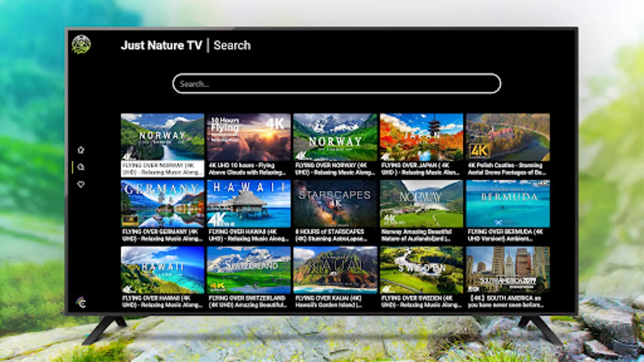Click the "4K Polish Castles" title text
The image size is (644, 362).
click(x=491, y=165)
